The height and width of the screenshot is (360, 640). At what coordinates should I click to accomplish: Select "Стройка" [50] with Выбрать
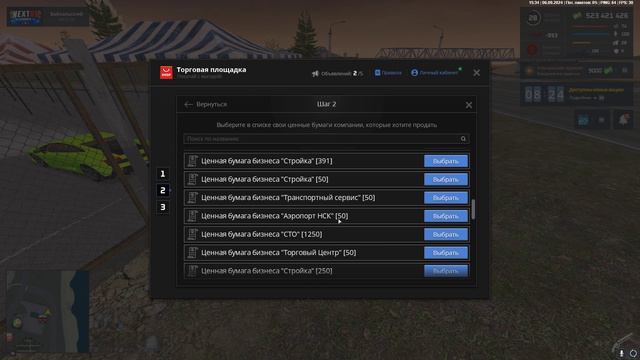(x=446, y=179)
